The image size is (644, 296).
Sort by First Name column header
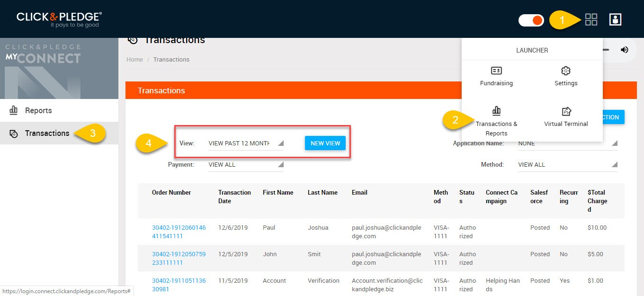[x=278, y=192]
